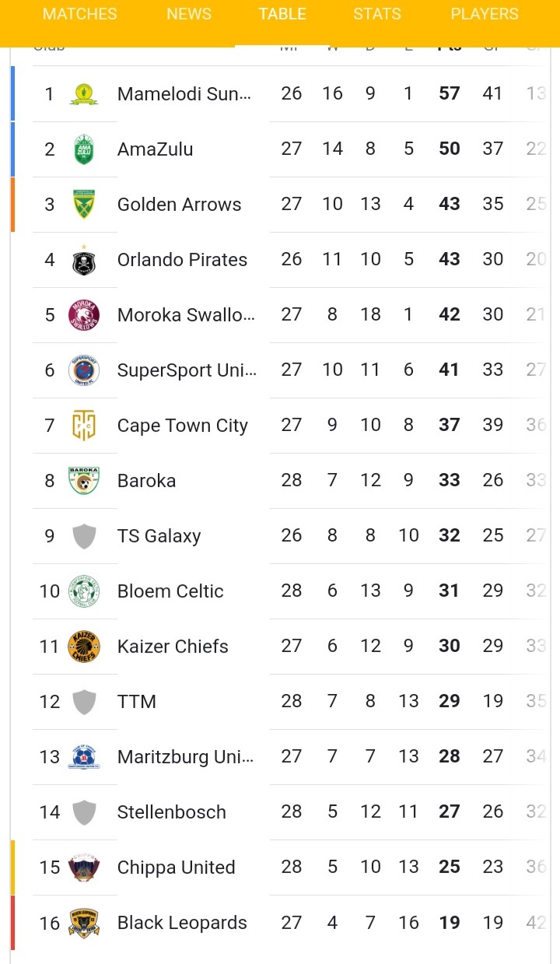560x964 pixels.
Task: Click the Mamelodi Sundowns club crest
Action: [x=84, y=94]
